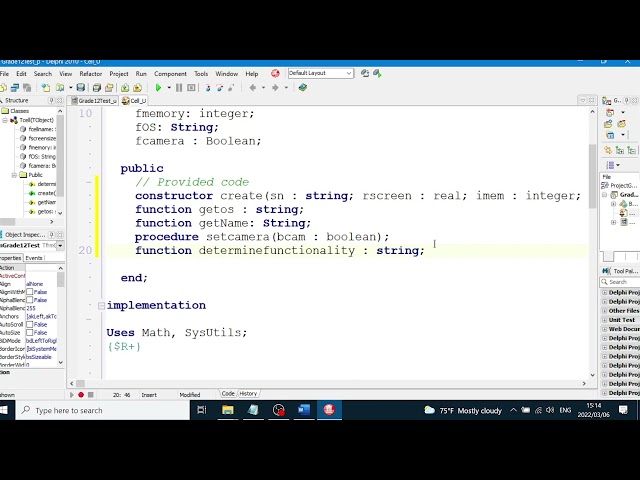Screen dimensions: 640x480
Task: Click the forward navigation arrow
Action: (275, 87)
